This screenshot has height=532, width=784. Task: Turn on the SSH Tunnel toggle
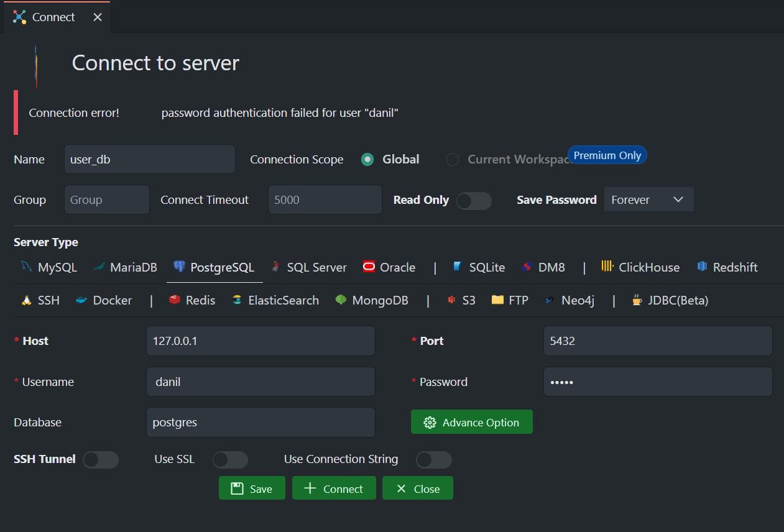(x=101, y=459)
